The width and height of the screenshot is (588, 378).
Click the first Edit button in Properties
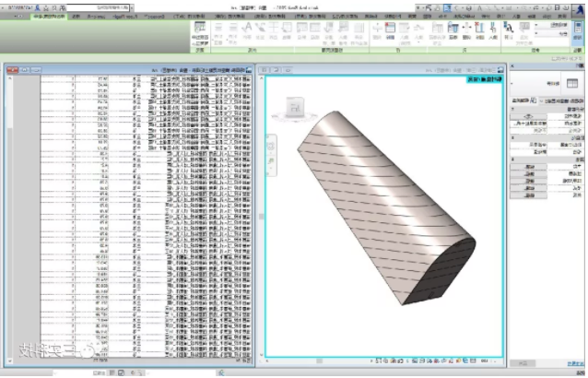523,167
